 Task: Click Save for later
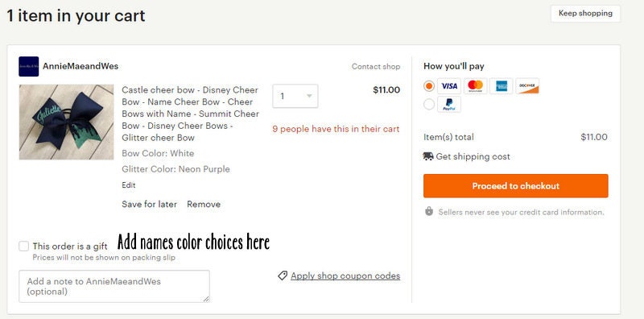[150, 205]
